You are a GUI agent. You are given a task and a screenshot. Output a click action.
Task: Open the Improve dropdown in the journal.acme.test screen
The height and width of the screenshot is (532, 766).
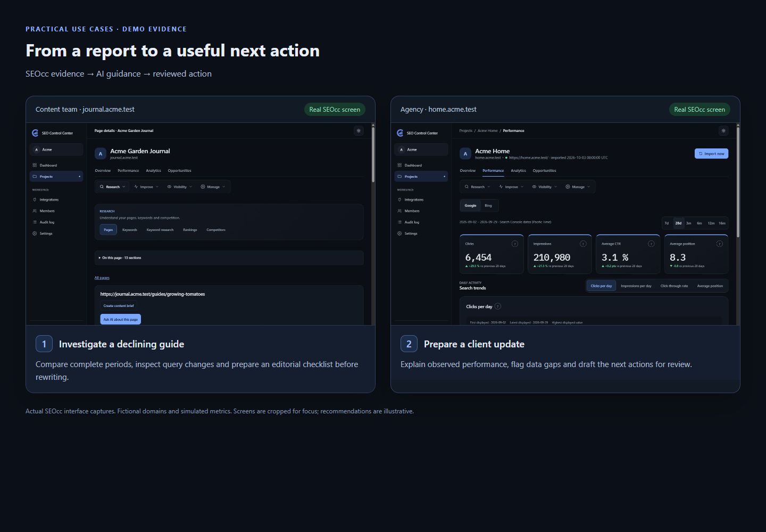point(146,187)
